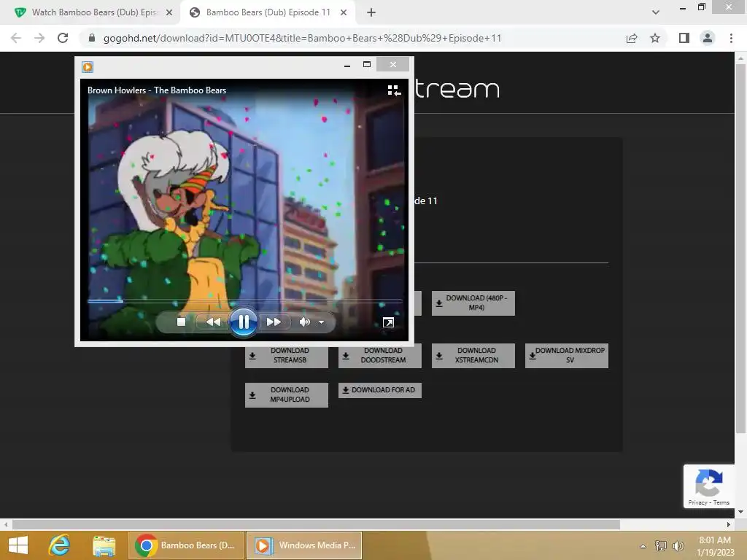Image resolution: width=747 pixels, height=560 pixels.
Task: Click reCAPTCHA Terms link
Action: pos(721,502)
